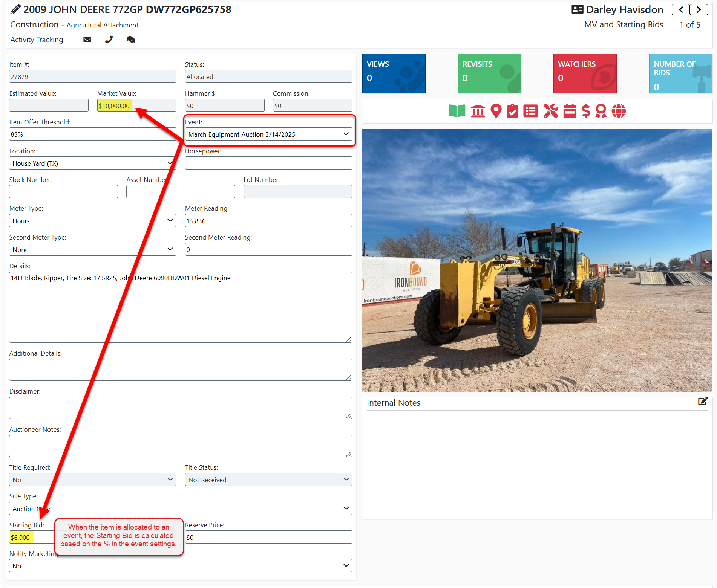Screen dimensions: 717x588
Task: Click the Asset Number field
Action: 181,192
